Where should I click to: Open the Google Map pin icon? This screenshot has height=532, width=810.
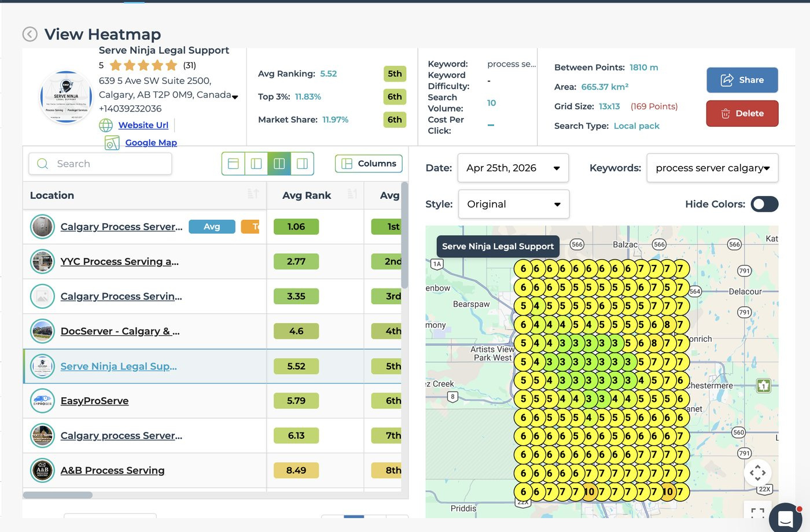(x=112, y=143)
